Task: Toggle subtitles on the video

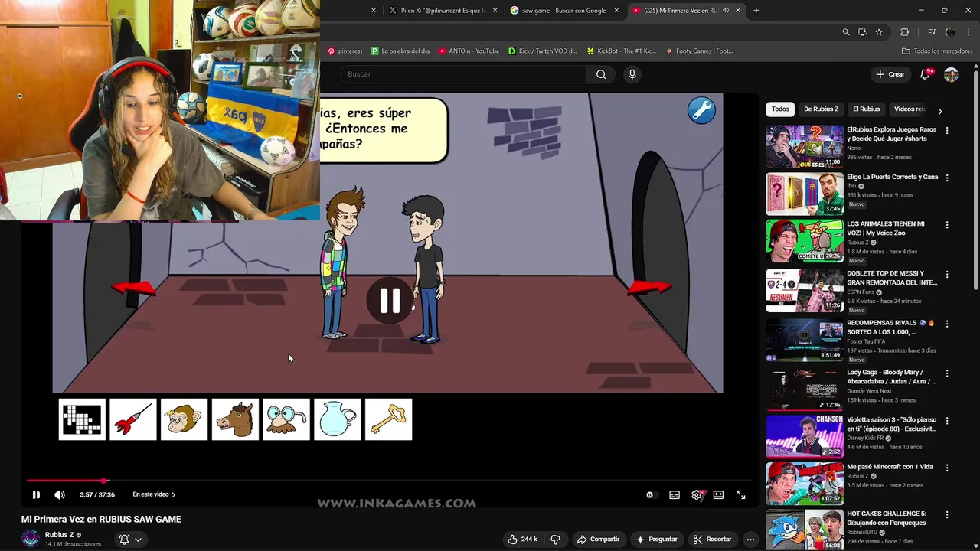Action: tap(675, 495)
